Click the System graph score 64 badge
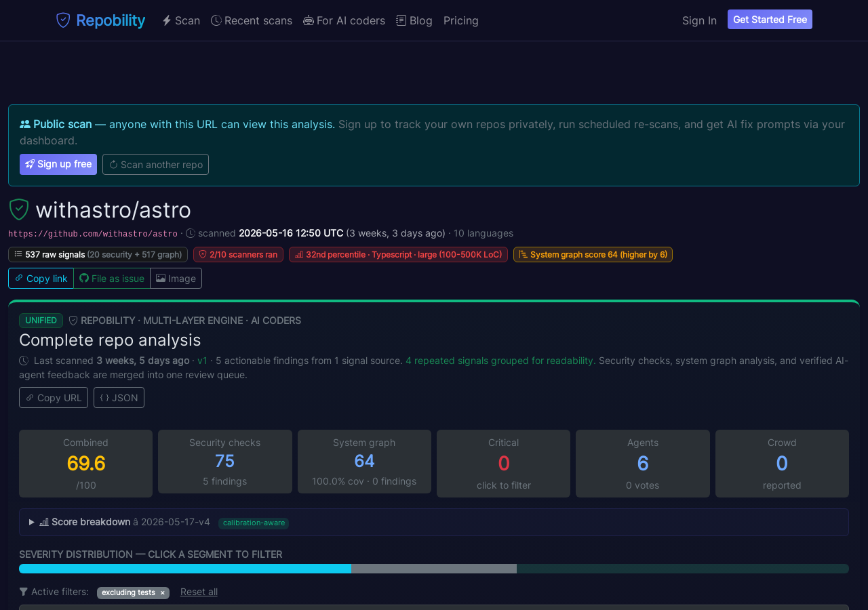868x610 pixels. 593,254
